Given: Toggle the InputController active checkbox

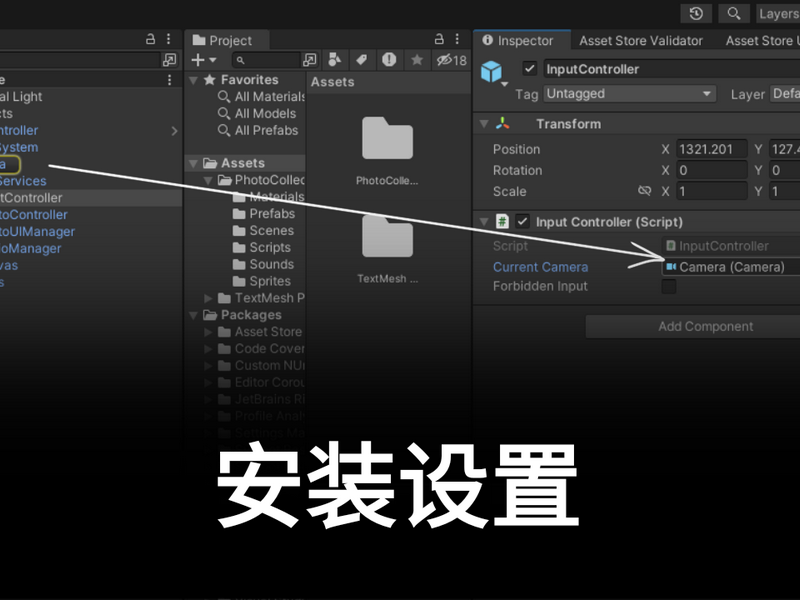Looking at the screenshot, I should click(x=530, y=68).
